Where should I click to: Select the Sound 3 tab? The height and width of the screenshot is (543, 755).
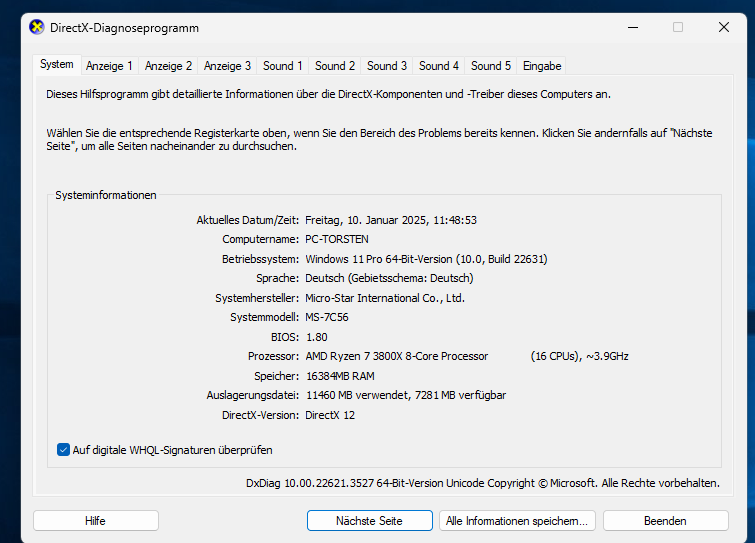tap(387, 66)
